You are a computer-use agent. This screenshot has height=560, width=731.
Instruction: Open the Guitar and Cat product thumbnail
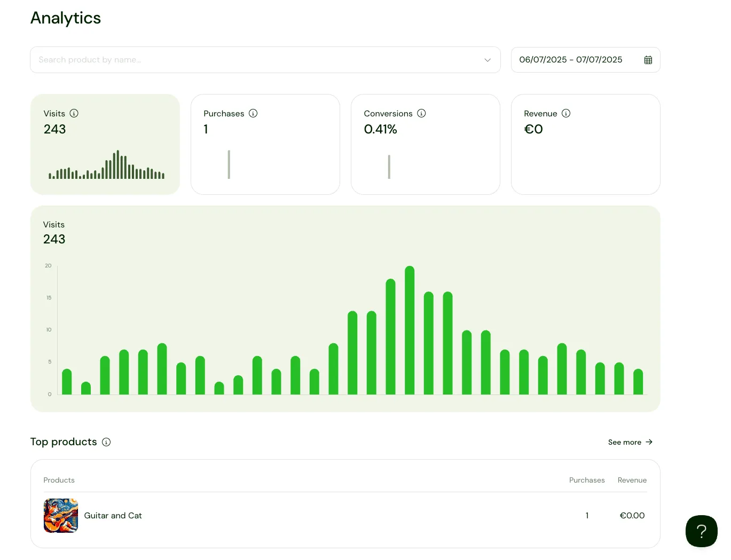click(x=61, y=516)
